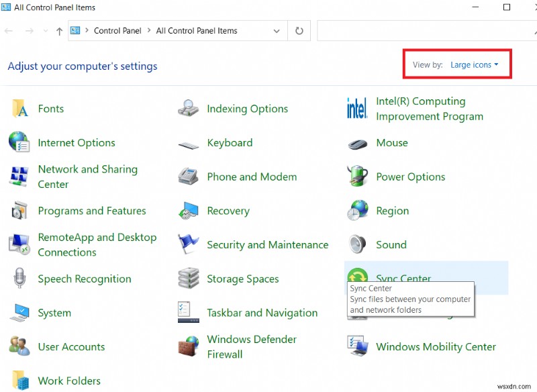537x392 pixels.
Task: Click the All Control Panel Items breadcrumb
Action: tap(197, 31)
